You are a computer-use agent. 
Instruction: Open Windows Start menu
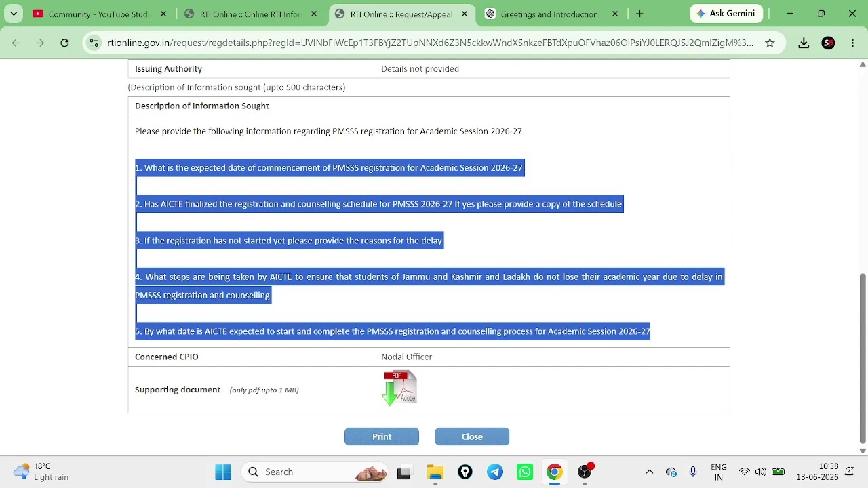tap(223, 472)
